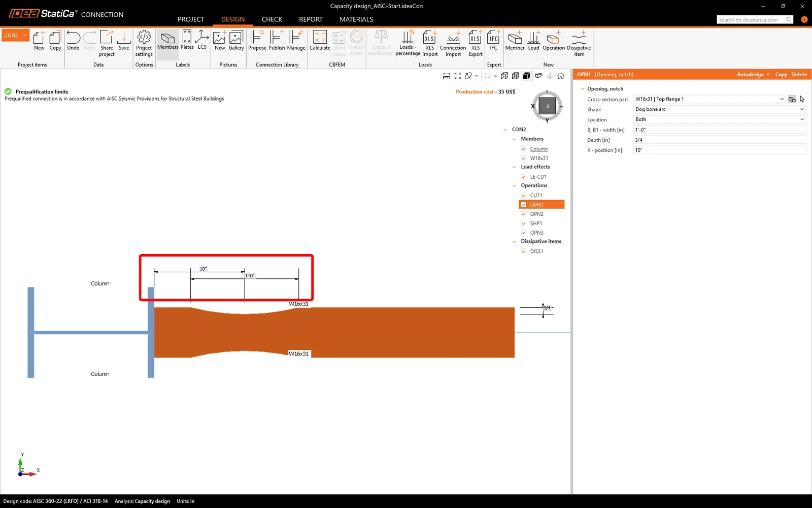Image resolution: width=812 pixels, height=508 pixels.
Task: Click the Production cost link
Action: pyautogui.click(x=475, y=92)
